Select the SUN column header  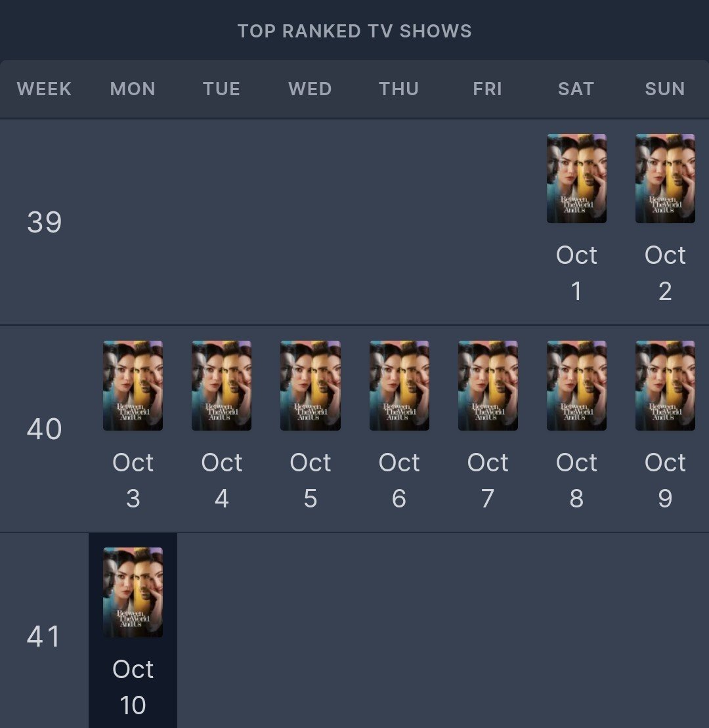point(665,89)
